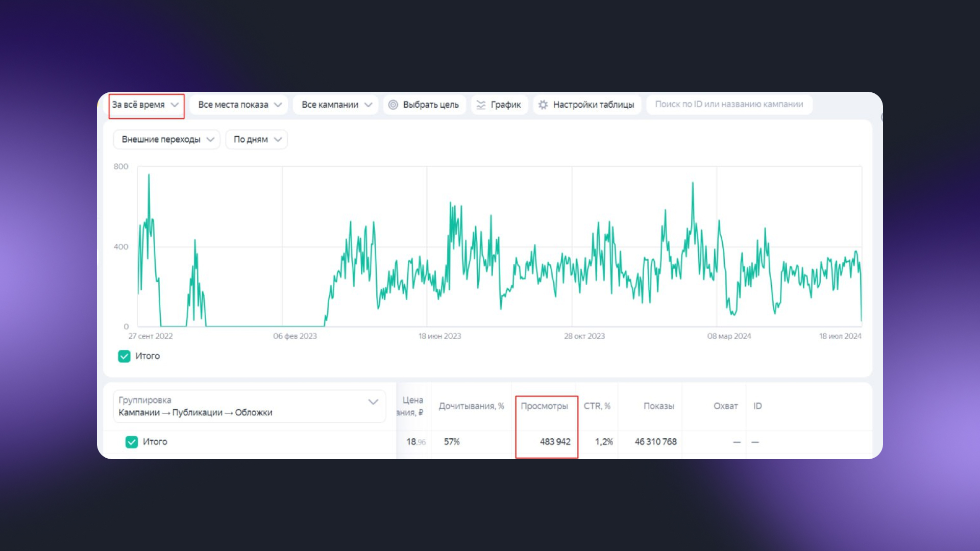Open the 'За всё время' period dropdown
The image size is (980, 551).
tap(146, 105)
